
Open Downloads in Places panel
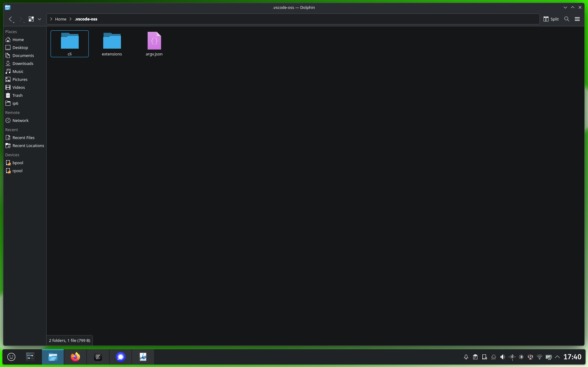coord(23,63)
